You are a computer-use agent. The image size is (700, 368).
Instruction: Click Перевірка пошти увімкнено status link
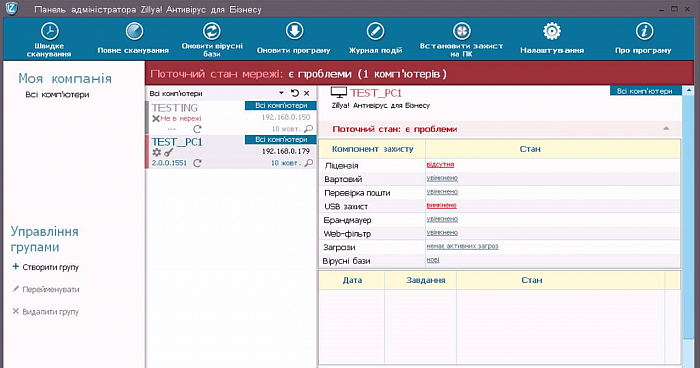442,192
